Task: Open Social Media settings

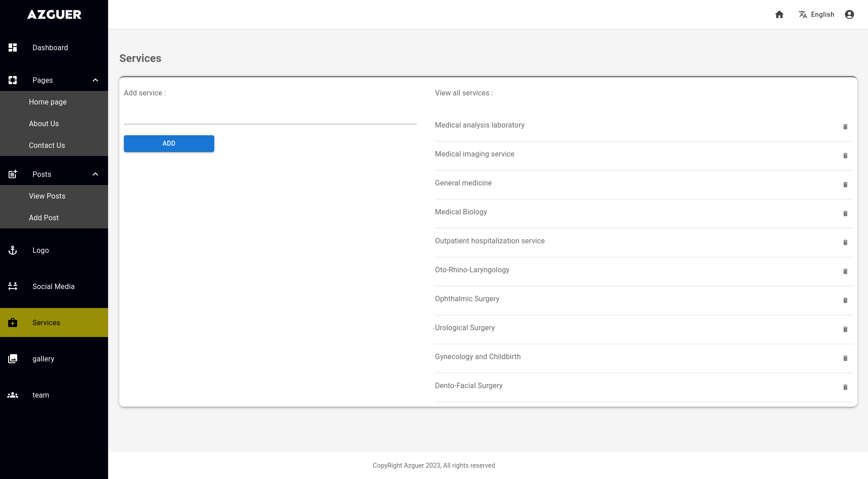Action: [x=53, y=286]
